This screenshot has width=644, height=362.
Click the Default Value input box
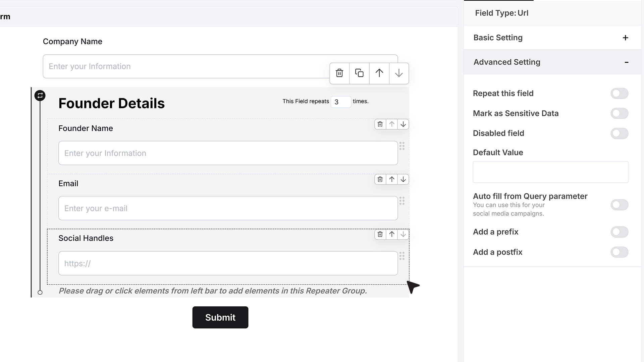click(x=550, y=172)
